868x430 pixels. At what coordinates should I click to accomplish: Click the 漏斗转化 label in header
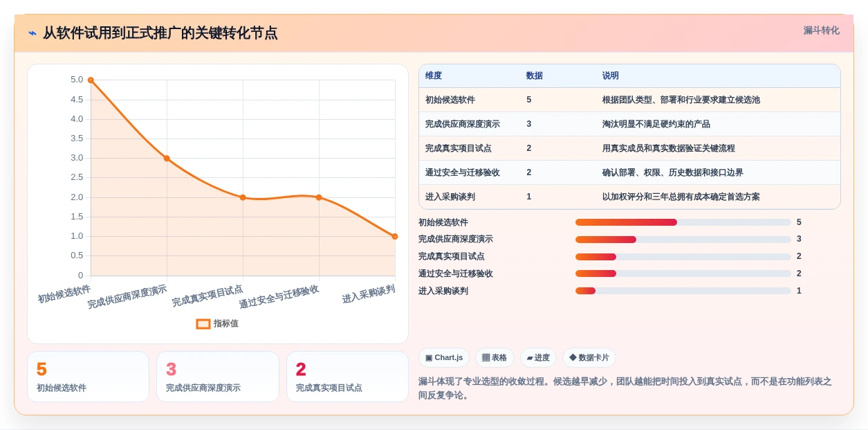click(x=821, y=30)
